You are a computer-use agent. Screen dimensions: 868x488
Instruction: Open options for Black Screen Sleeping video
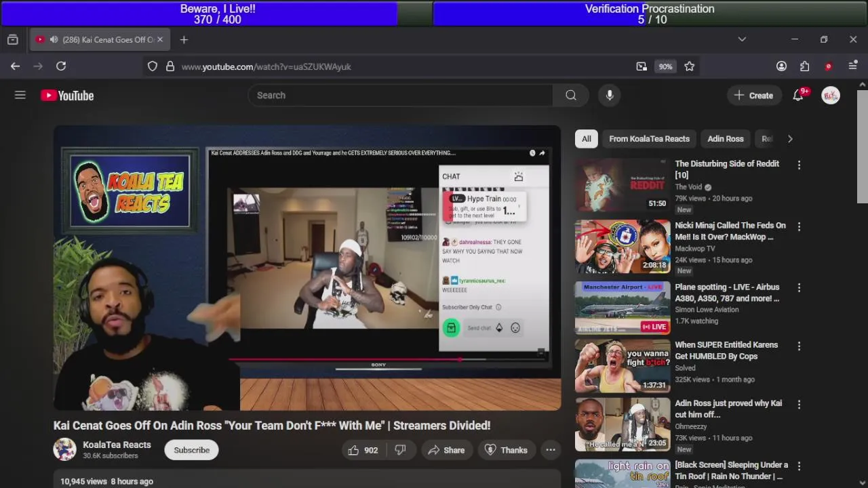pyautogui.click(x=799, y=466)
